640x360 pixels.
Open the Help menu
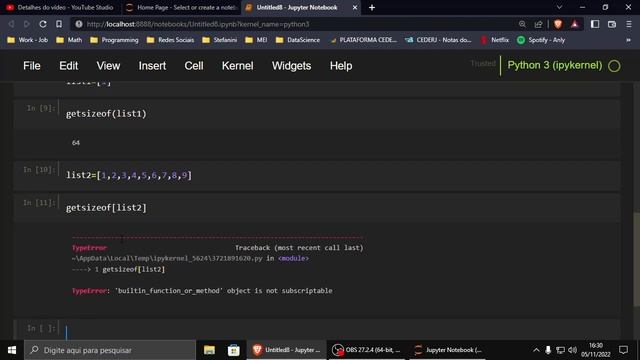tap(341, 66)
